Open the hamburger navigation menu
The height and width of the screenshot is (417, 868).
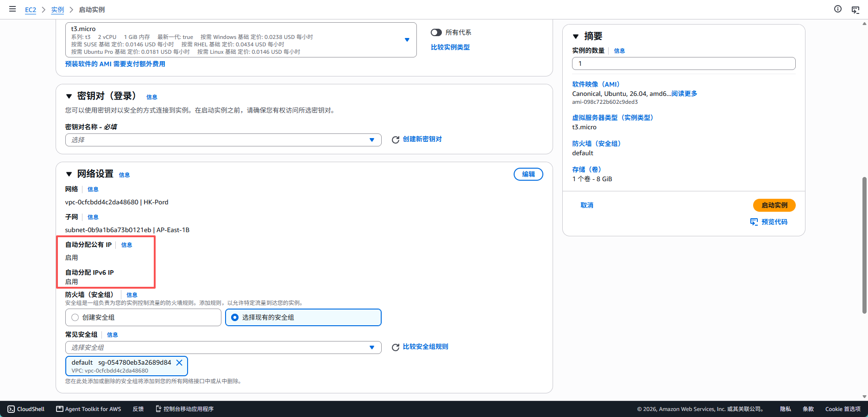click(x=13, y=9)
